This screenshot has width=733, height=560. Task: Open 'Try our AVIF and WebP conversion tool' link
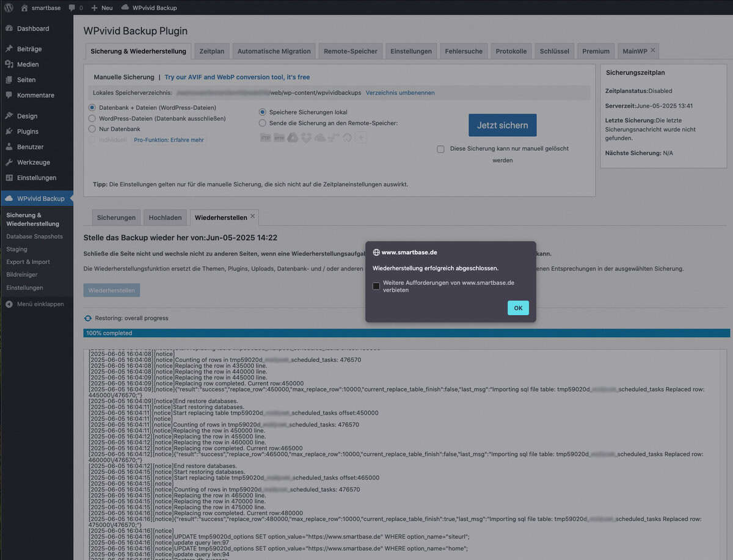[237, 78]
